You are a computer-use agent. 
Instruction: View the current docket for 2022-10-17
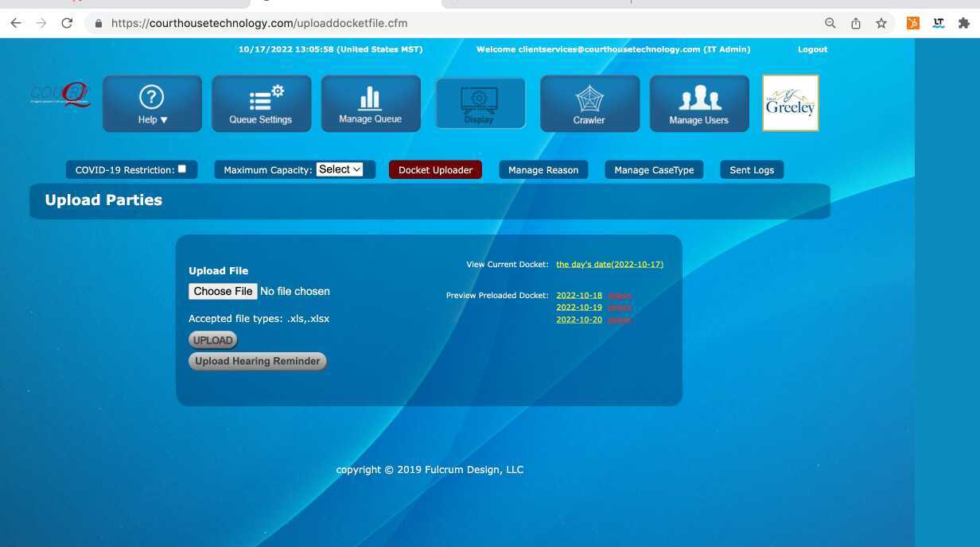coord(610,263)
